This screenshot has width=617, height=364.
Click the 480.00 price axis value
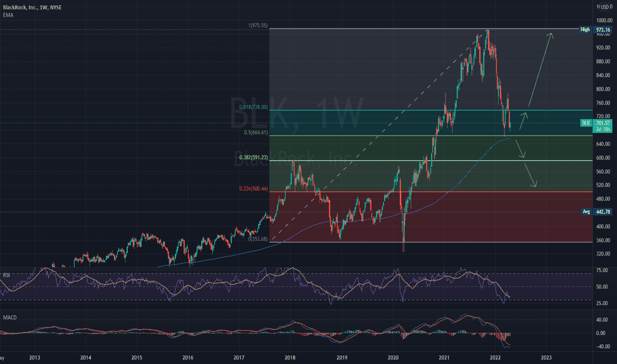(603, 199)
